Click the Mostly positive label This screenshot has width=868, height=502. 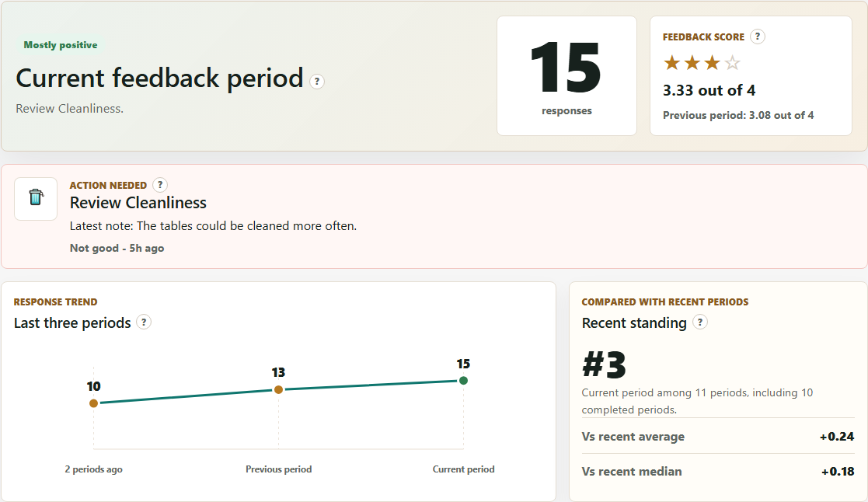[x=61, y=45]
